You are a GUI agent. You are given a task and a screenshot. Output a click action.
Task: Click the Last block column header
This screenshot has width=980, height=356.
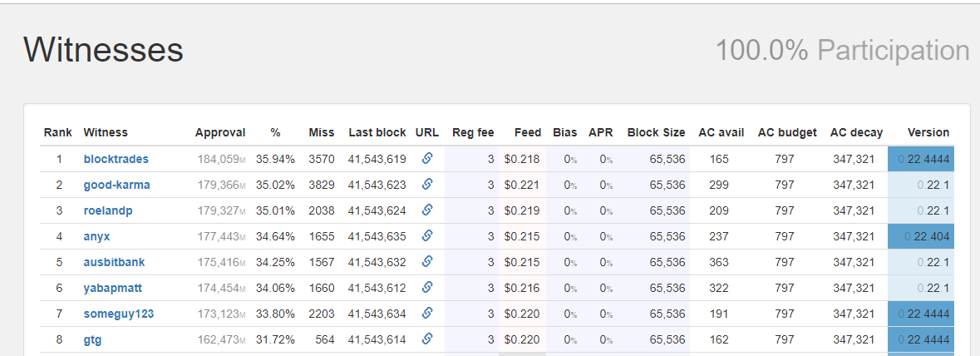pyautogui.click(x=377, y=132)
